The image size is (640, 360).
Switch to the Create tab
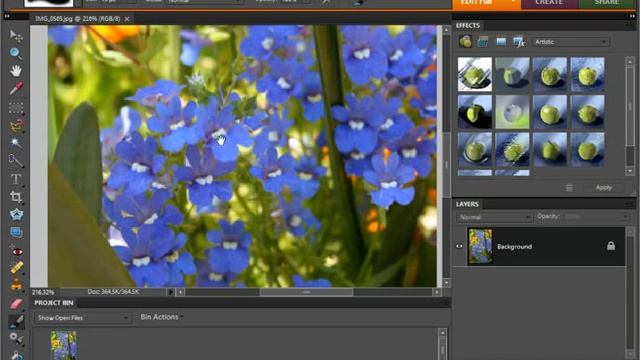(549, 3)
